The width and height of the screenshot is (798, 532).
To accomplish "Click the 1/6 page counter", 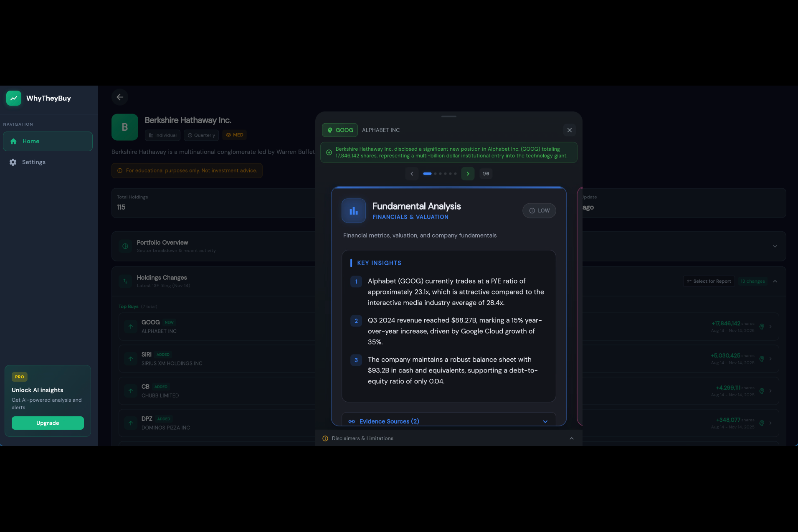I will 486,174.
